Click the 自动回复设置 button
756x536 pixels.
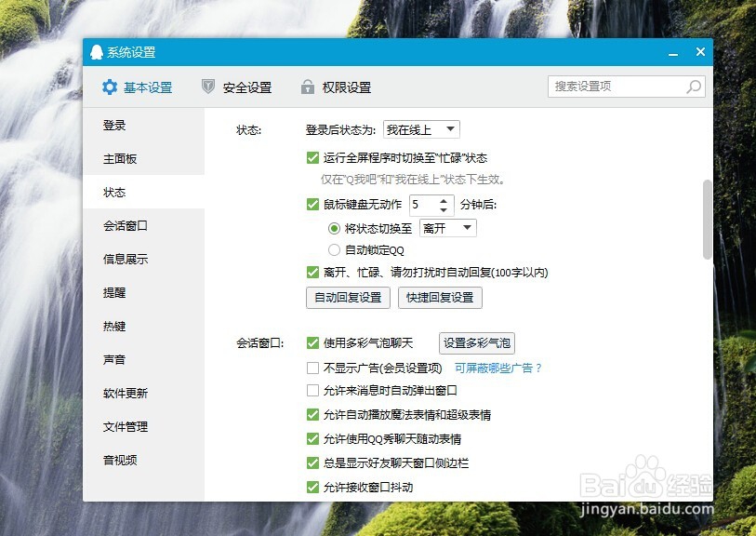click(x=348, y=298)
